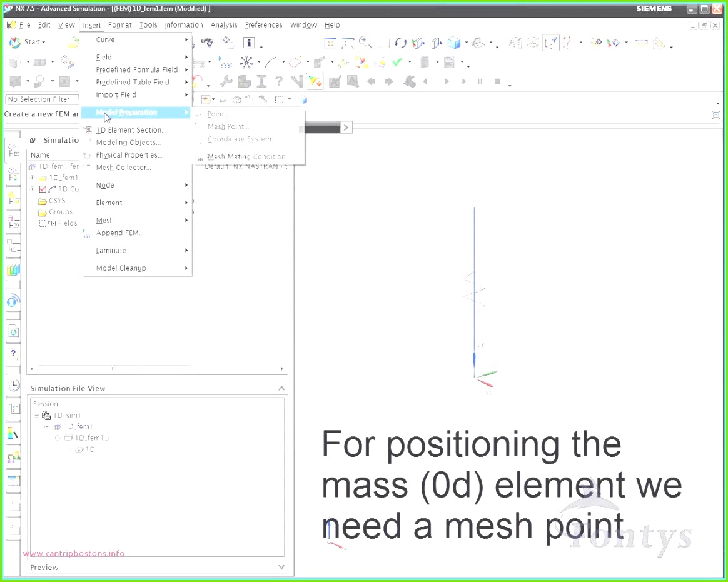The height and width of the screenshot is (582, 728).
Task: Click the 1D Element Section menu icon
Action: point(88,131)
